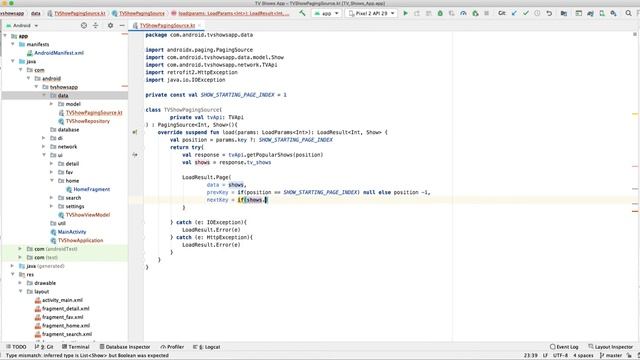Open Project Structure icon in toolbar
The image size is (640, 360).
pyautogui.click(x=564, y=13)
